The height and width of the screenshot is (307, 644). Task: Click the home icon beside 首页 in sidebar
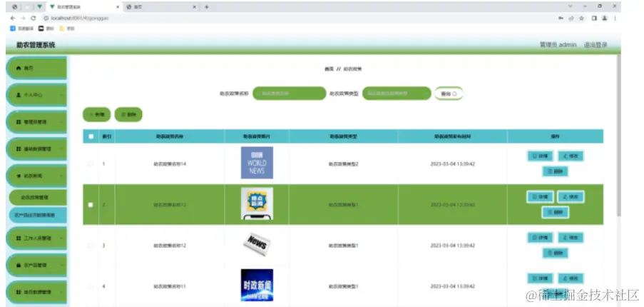pyautogui.click(x=18, y=69)
